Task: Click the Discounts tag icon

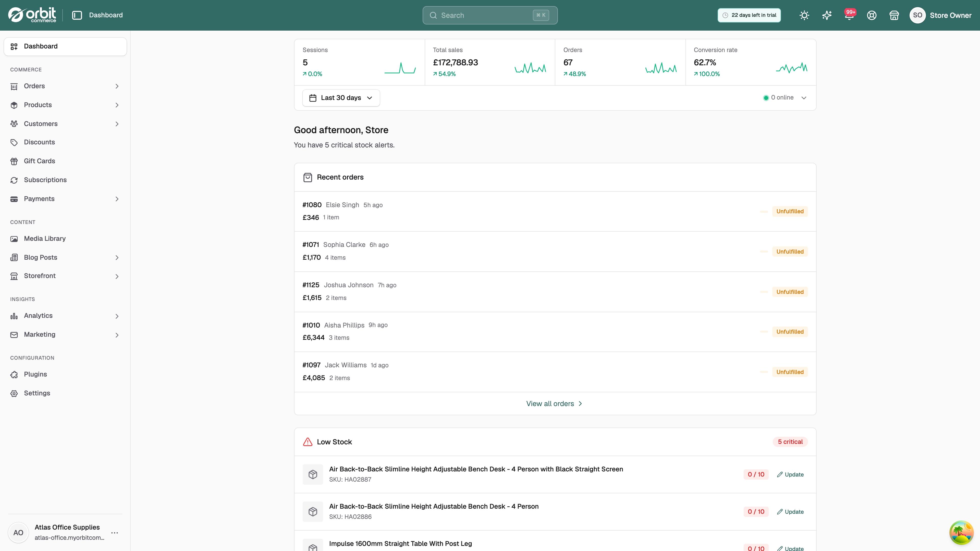Action: pyautogui.click(x=14, y=142)
